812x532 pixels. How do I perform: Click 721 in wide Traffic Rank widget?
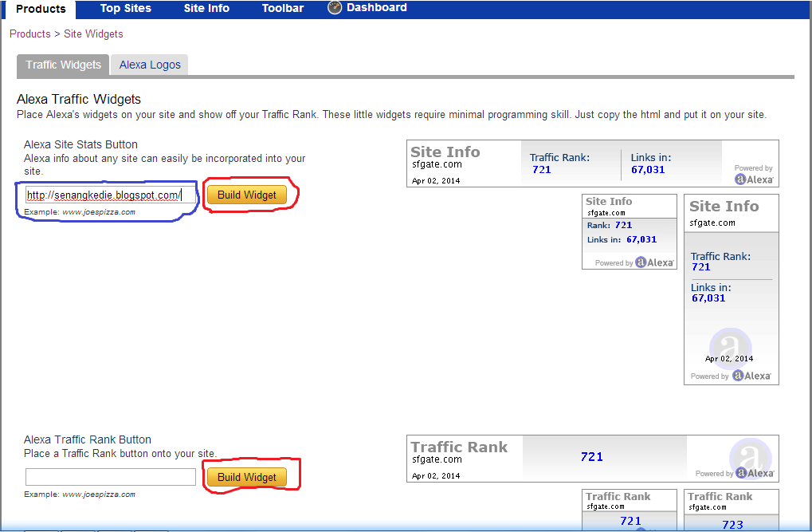pyautogui.click(x=591, y=457)
